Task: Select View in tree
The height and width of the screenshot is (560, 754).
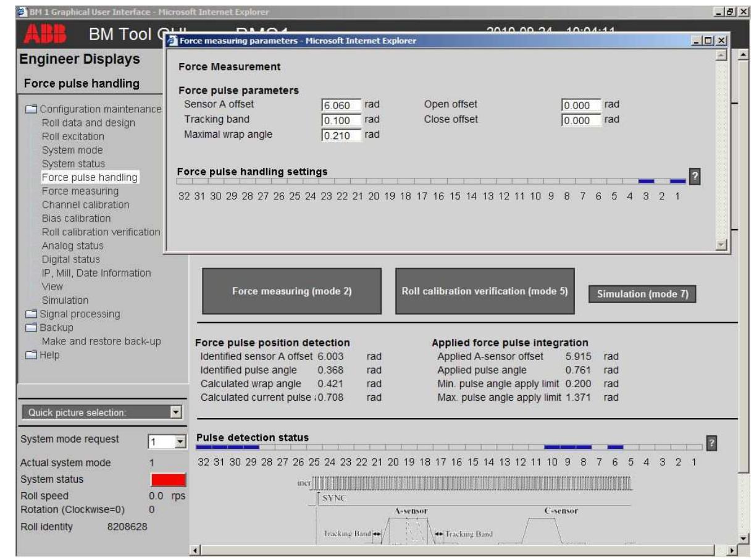Action: pos(52,286)
